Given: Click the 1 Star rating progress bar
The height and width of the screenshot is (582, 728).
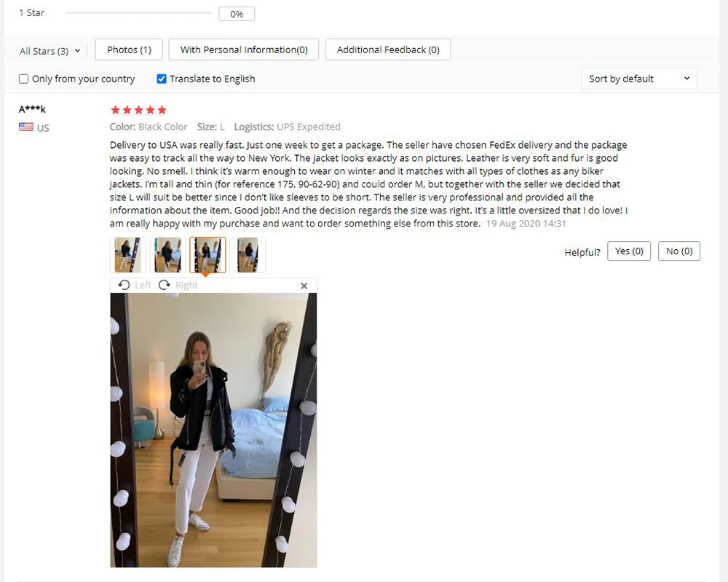Looking at the screenshot, I should pyautogui.click(x=138, y=13).
